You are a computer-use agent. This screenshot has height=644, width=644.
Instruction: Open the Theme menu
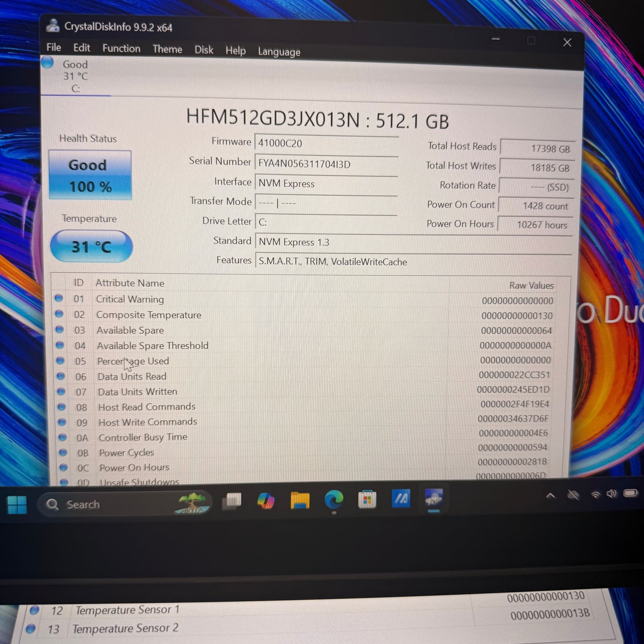[x=167, y=49]
